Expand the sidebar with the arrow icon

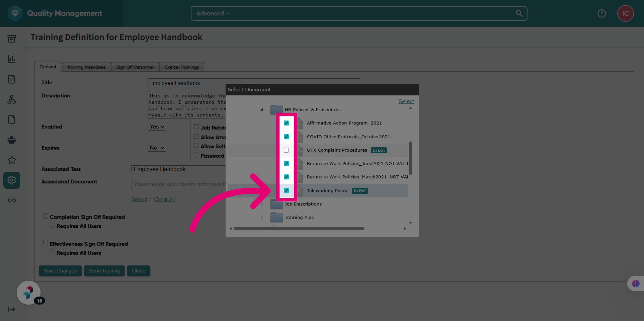(12, 309)
